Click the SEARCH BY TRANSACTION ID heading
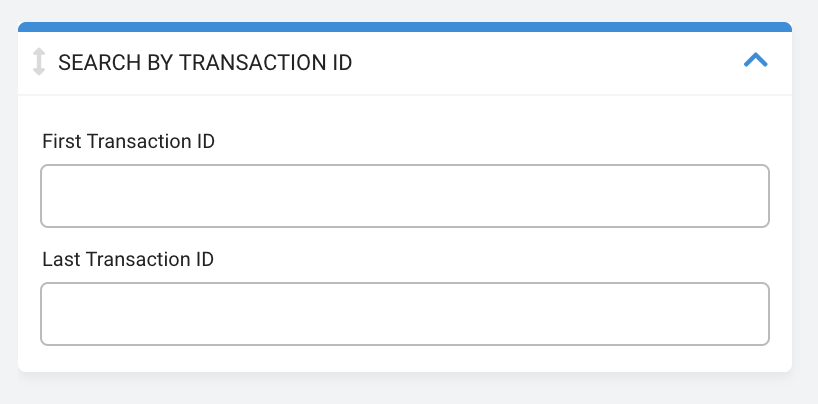The height and width of the screenshot is (404, 818). click(x=205, y=63)
